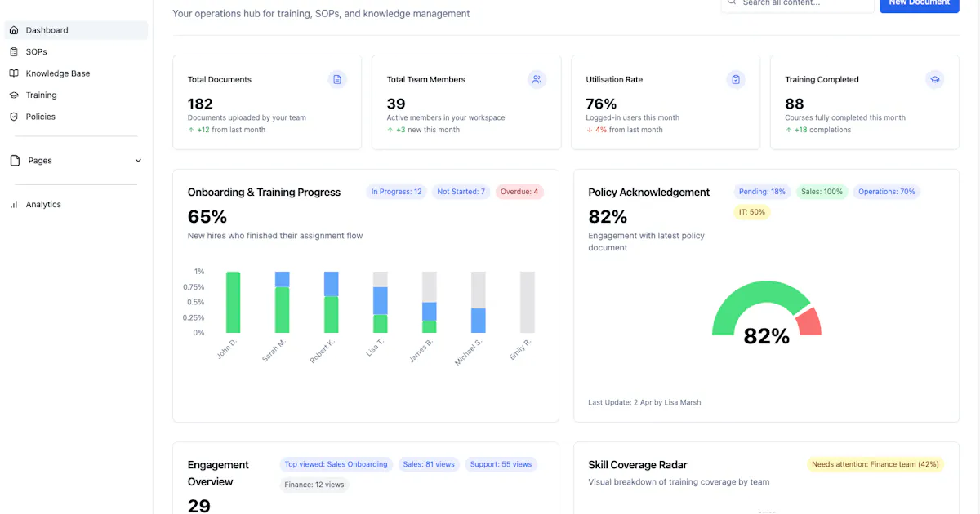Navigate to Training section
980x514 pixels.
(x=76, y=95)
